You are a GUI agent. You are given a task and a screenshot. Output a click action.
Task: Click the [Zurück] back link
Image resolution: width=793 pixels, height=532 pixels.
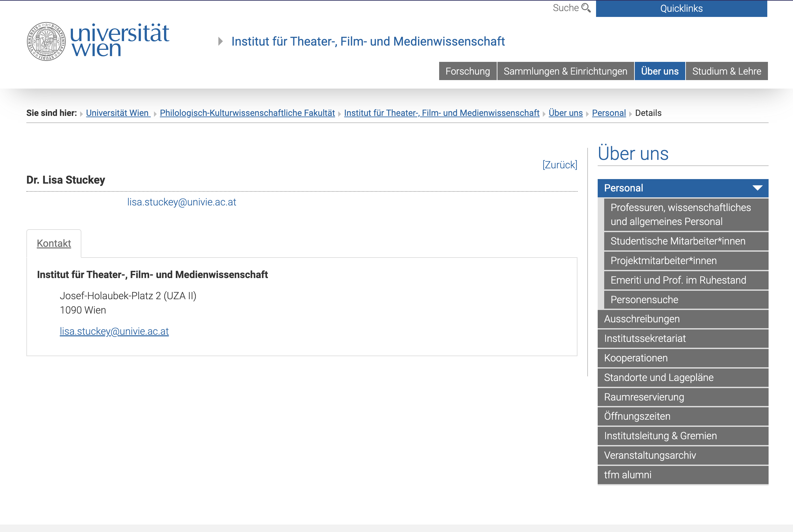560,165
